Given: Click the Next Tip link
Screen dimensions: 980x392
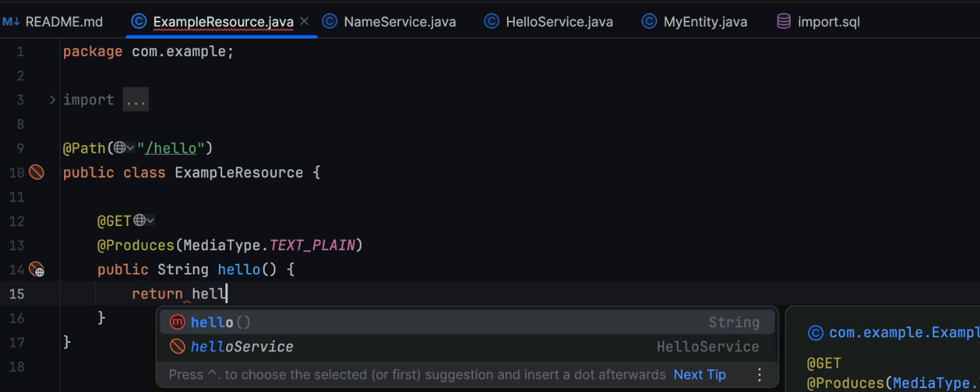Looking at the screenshot, I should 700,374.
